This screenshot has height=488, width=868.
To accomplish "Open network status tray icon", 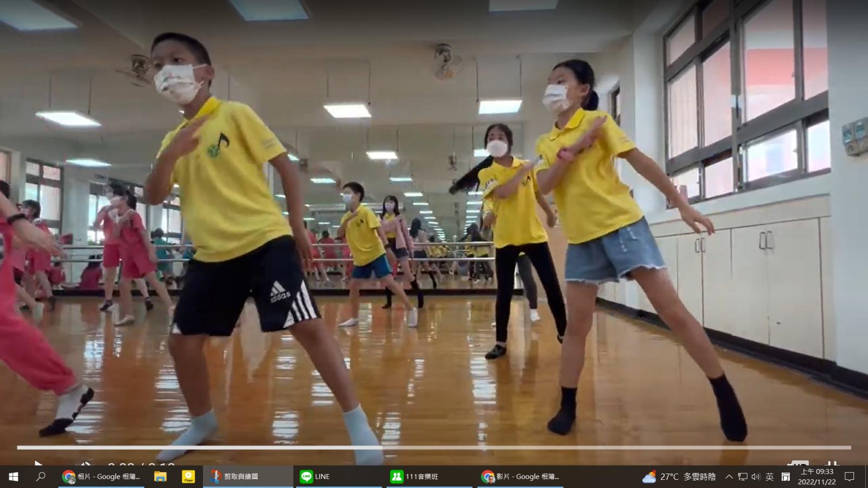I will (x=743, y=477).
